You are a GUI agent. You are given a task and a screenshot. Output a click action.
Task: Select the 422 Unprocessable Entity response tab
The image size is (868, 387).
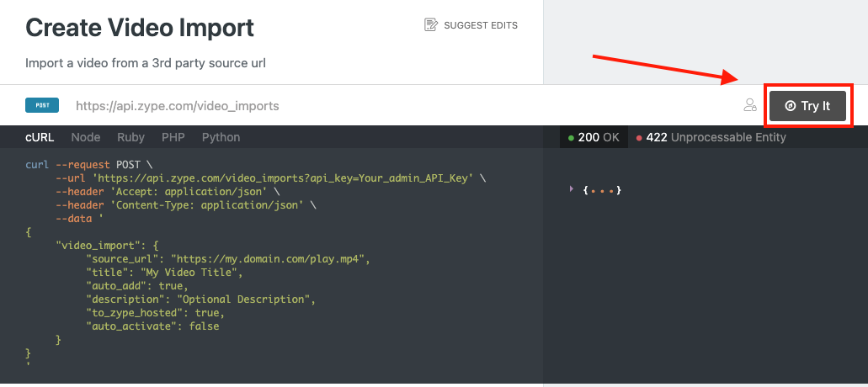[x=711, y=137]
